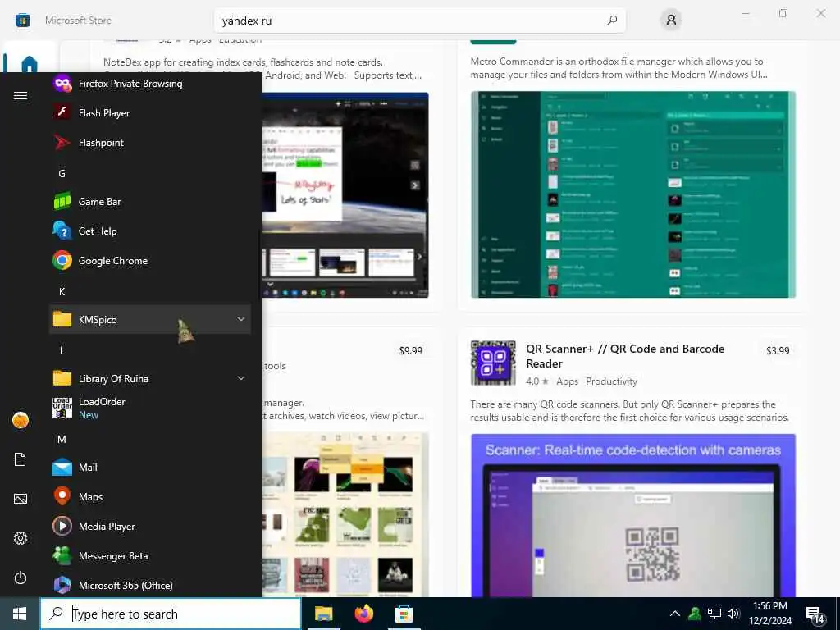Screen dimensions: 840x630
Task: Expand the Library Of Ruina folder chevron
Action: (x=241, y=378)
